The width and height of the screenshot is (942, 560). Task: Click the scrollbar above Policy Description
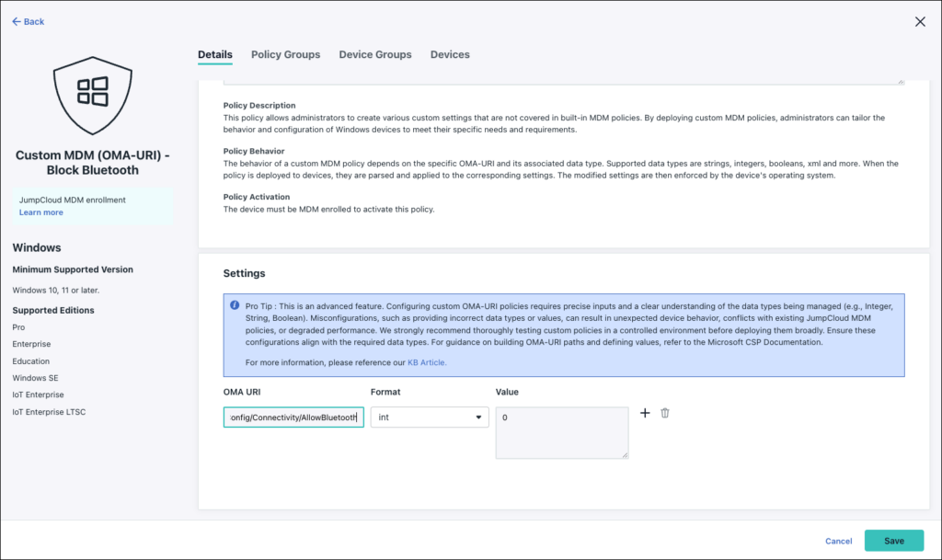(900, 81)
